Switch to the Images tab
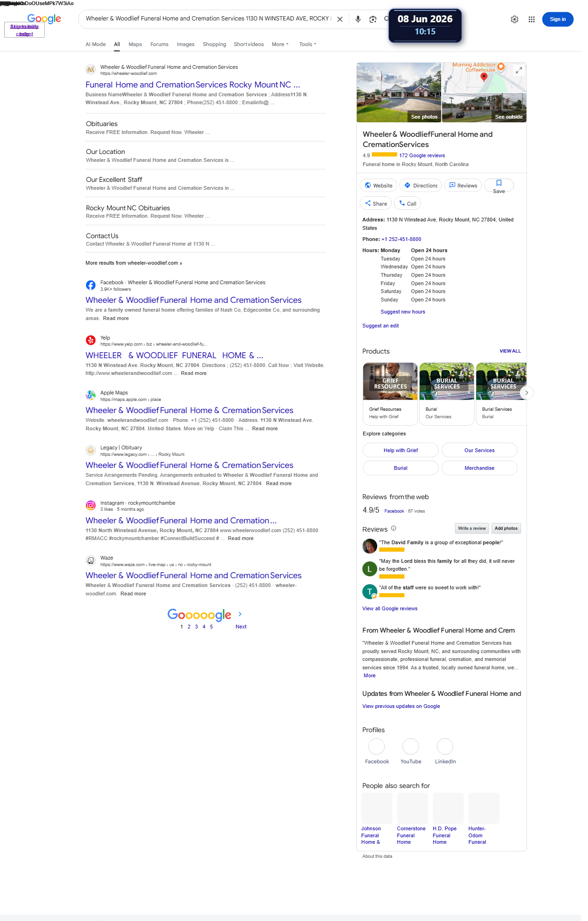This screenshot has width=588, height=921. pyautogui.click(x=186, y=44)
